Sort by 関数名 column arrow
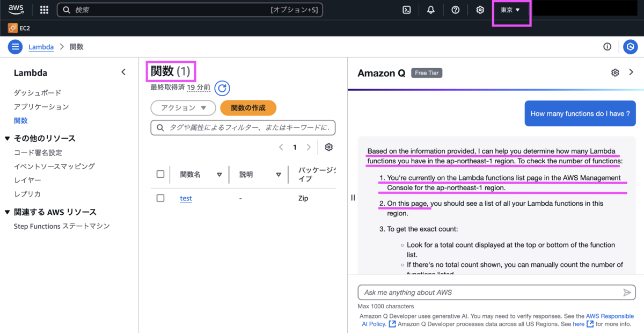 click(x=219, y=175)
